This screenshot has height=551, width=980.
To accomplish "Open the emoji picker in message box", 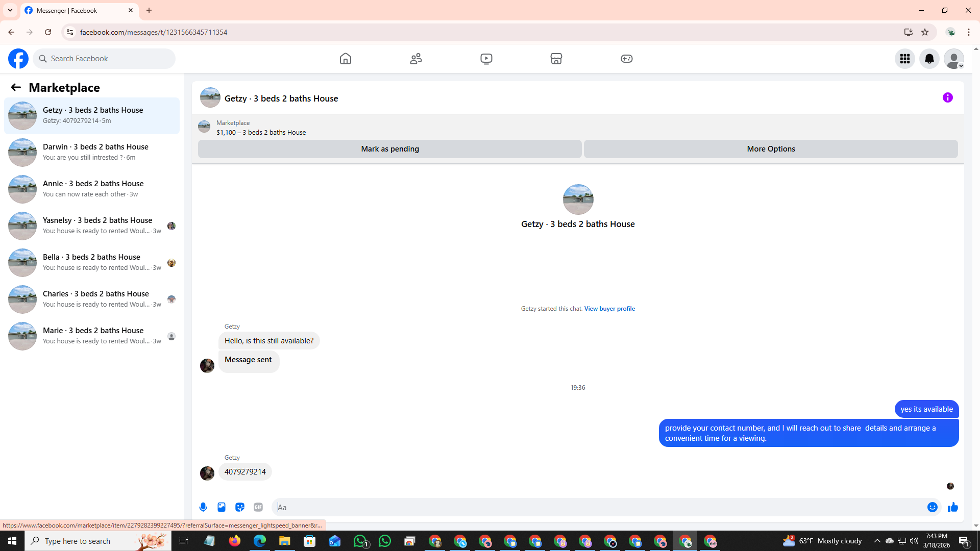I will [x=932, y=507].
